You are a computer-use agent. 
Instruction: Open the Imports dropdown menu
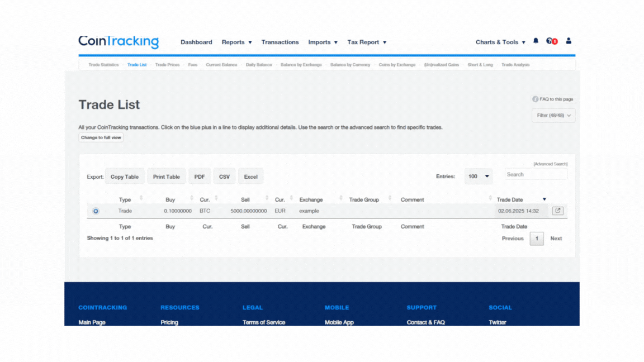[x=323, y=42]
